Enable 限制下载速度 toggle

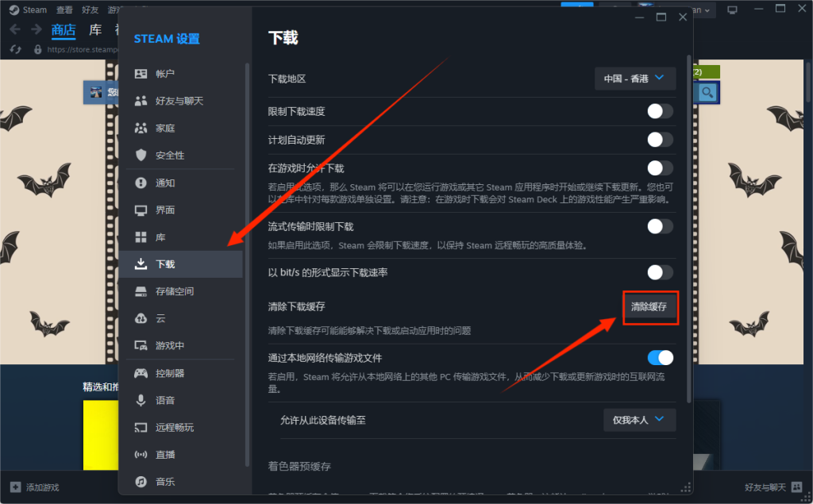(659, 112)
